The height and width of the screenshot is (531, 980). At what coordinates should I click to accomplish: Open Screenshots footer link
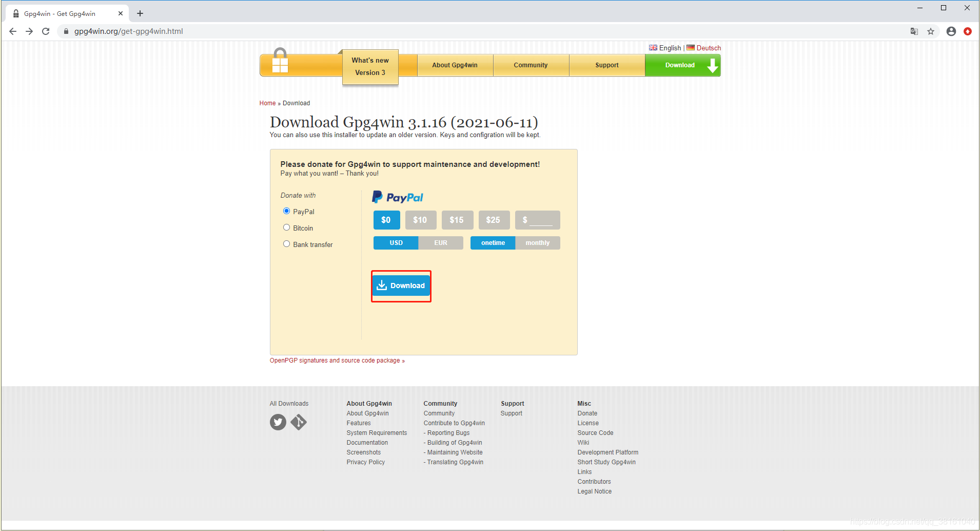pyautogui.click(x=364, y=452)
